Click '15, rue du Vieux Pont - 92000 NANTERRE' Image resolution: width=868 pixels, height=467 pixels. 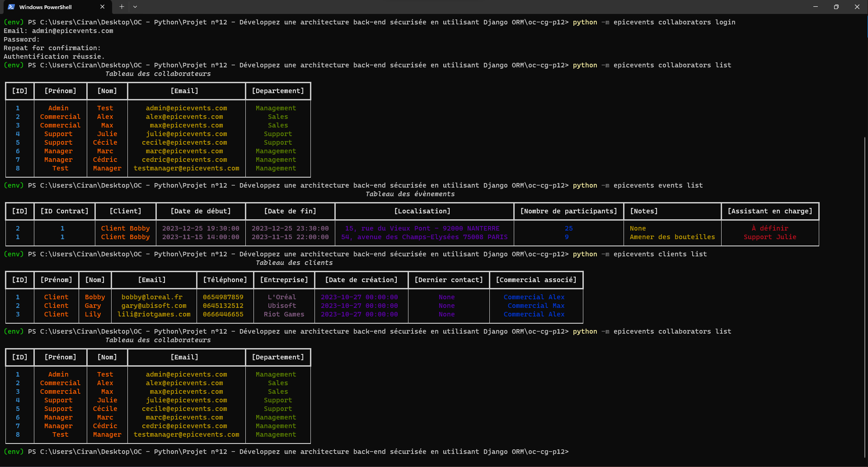point(422,228)
